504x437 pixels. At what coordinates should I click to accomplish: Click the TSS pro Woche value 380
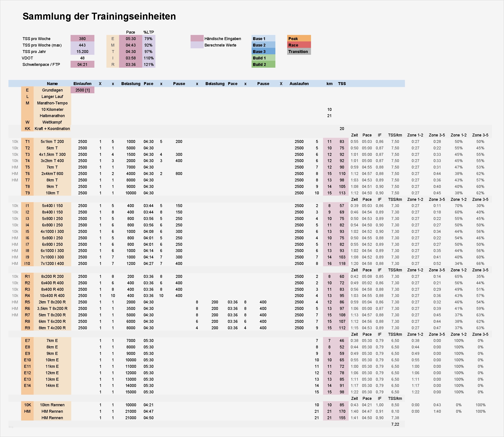(x=82, y=39)
